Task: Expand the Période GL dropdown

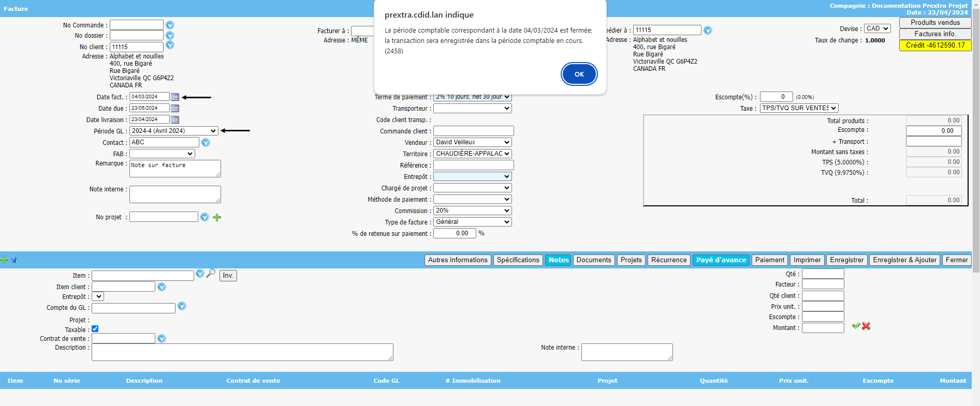Action: point(173,131)
